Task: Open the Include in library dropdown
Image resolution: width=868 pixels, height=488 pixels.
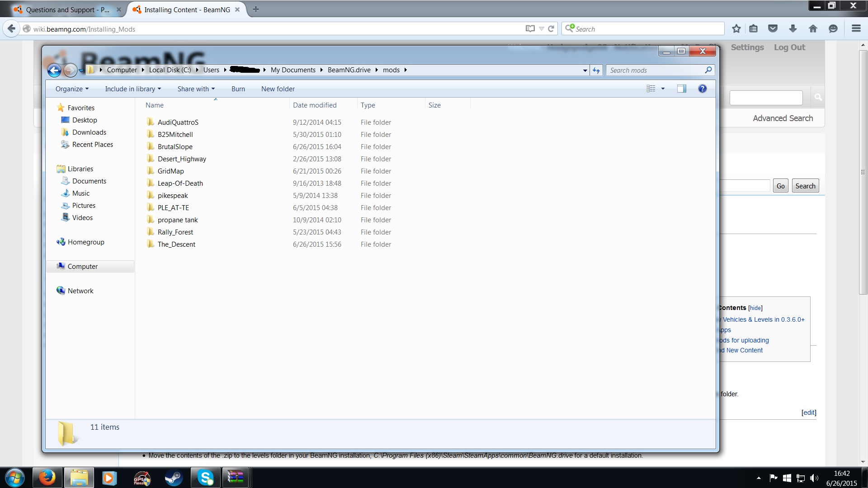Action: (x=133, y=89)
